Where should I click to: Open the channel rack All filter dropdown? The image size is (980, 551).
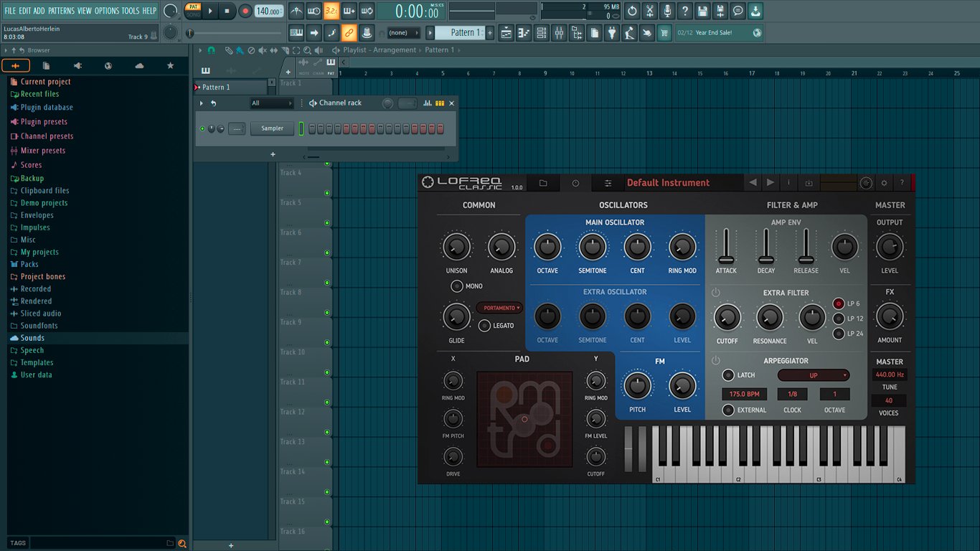[271, 103]
